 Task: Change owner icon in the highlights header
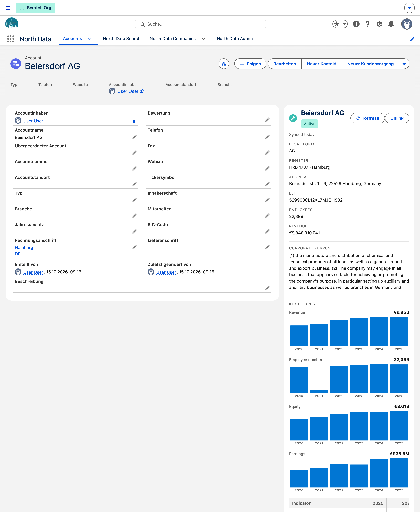142,91
